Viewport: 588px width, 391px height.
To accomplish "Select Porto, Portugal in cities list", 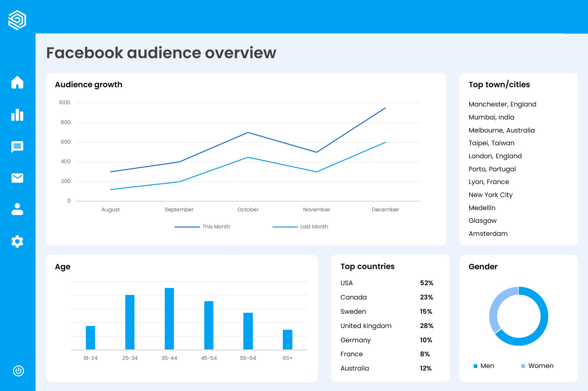I will click(492, 169).
